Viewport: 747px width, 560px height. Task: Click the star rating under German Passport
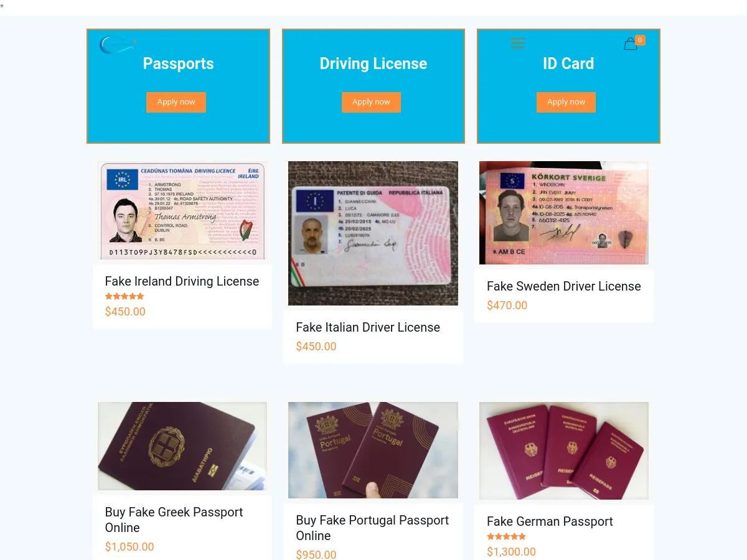click(x=507, y=536)
